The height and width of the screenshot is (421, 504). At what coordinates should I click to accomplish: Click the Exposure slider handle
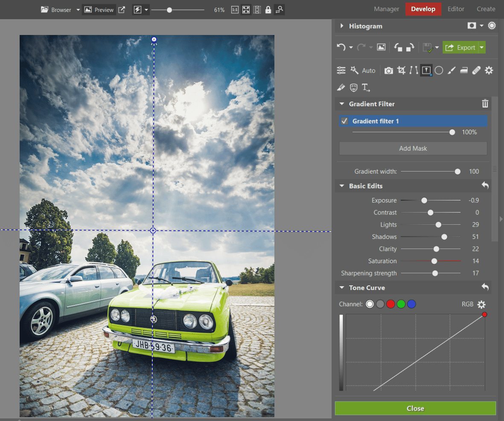[x=424, y=200]
